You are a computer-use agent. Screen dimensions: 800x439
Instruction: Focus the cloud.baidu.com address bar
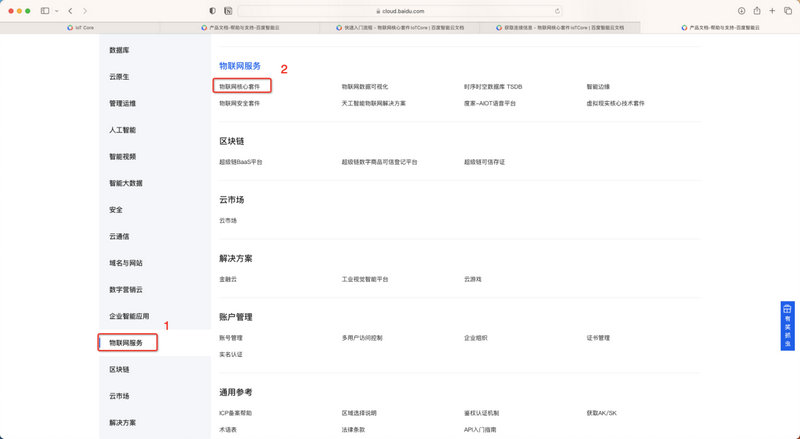(x=400, y=11)
